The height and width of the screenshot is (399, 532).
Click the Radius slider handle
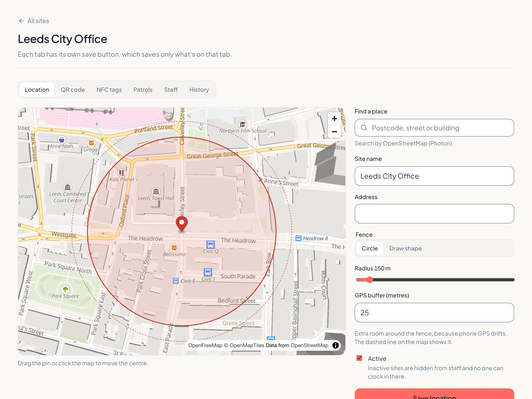(x=370, y=280)
